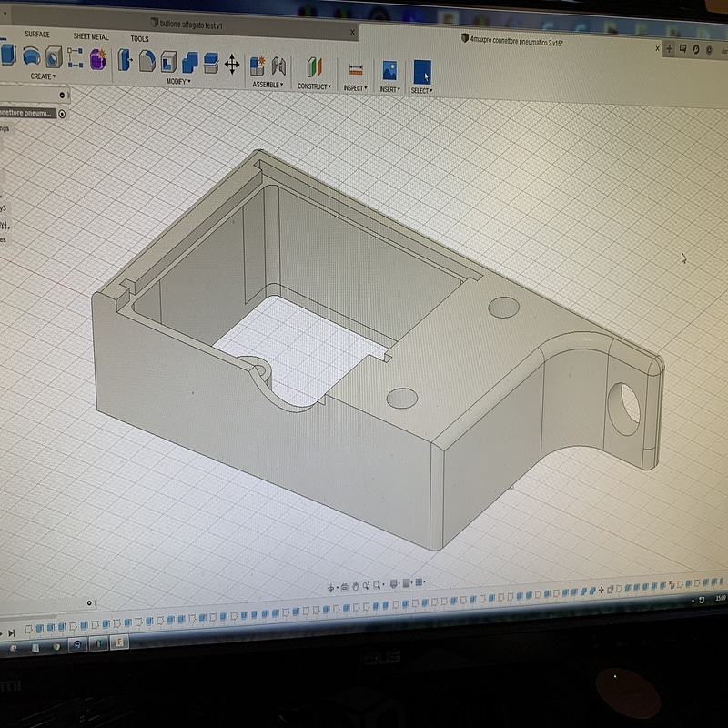Viewport: 728px width, 728px height.
Task: Click the Zoom navigation icon
Action: [x=367, y=585]
